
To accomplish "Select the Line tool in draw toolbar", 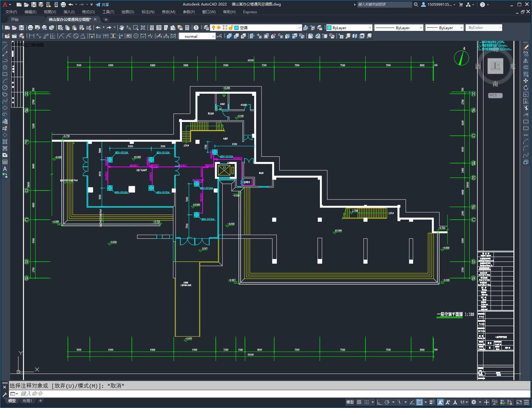I will pyautogui.click(x=5, y=47).
